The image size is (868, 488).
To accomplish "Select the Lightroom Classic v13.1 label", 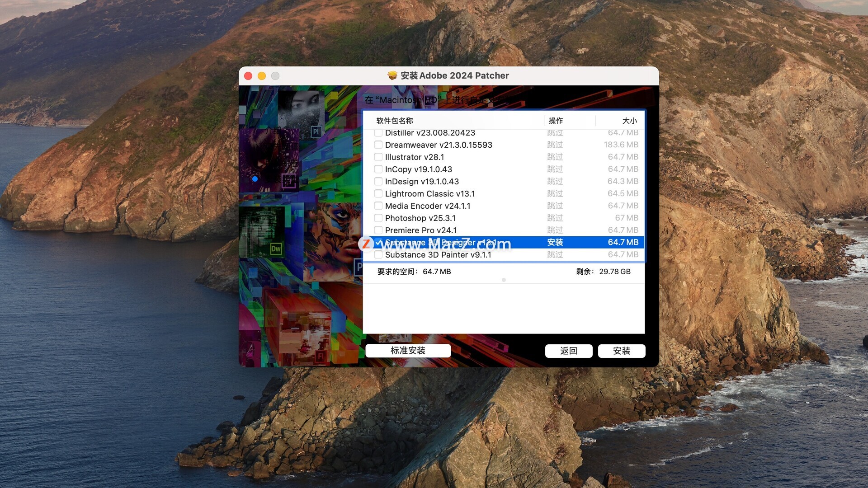I will (x=430, y=194).
